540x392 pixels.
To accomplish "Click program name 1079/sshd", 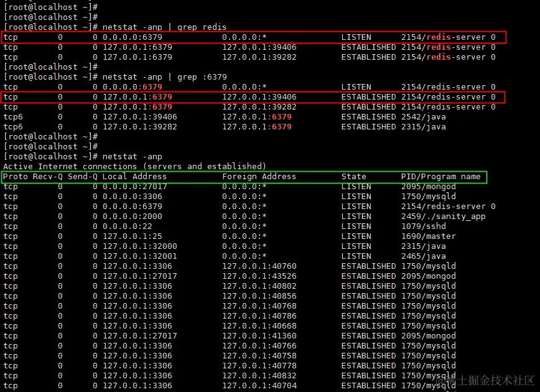I will pyautogui.click(x=424, y=226).
